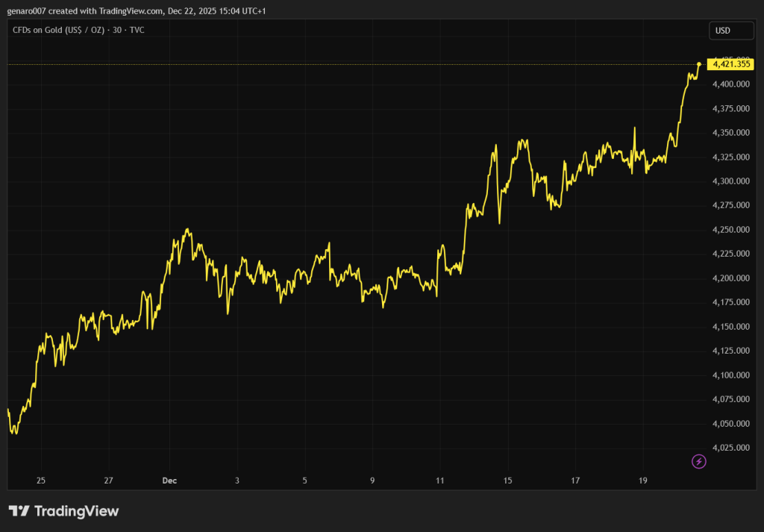Click the purple lightning bolt icon
The image size is (764, 532).
699,462
